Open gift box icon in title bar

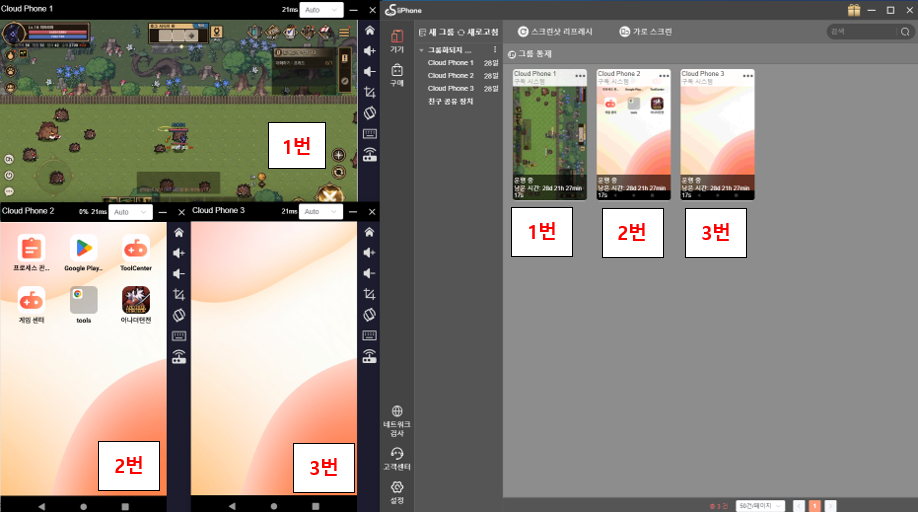click(x=854, y=10)
